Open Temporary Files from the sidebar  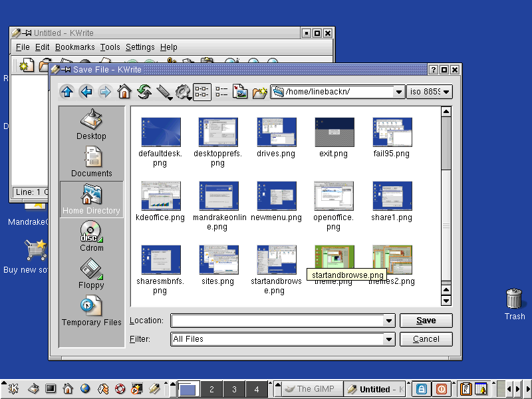coord(91,311)
